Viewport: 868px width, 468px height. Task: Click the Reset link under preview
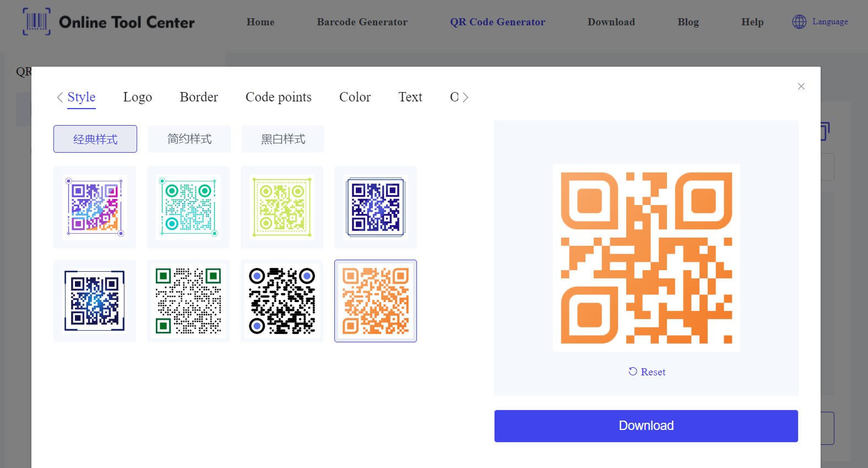pyautogui.click(x=647, y=372)
